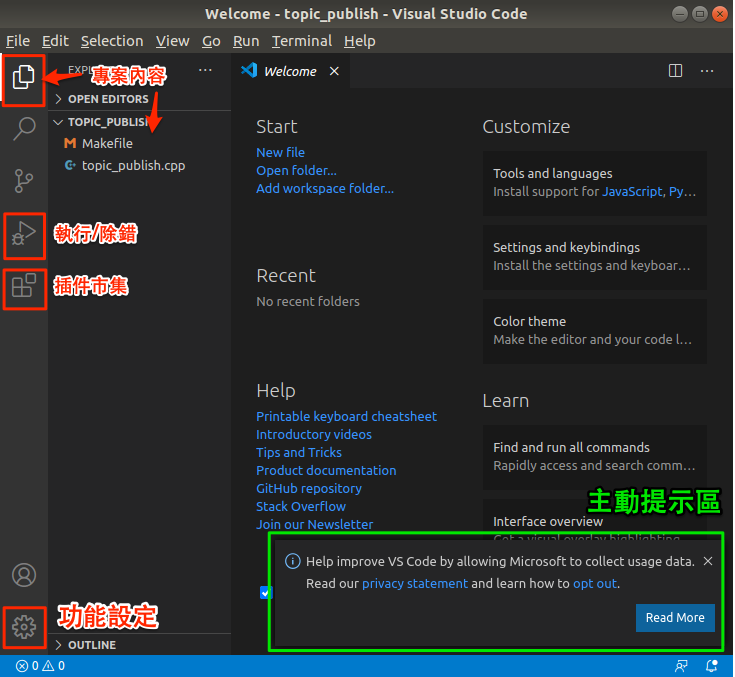This screenshot has height=677, width=735.
Task: Open topic_publish.cpp in the explorer
Action: click(x=134, y=165)
